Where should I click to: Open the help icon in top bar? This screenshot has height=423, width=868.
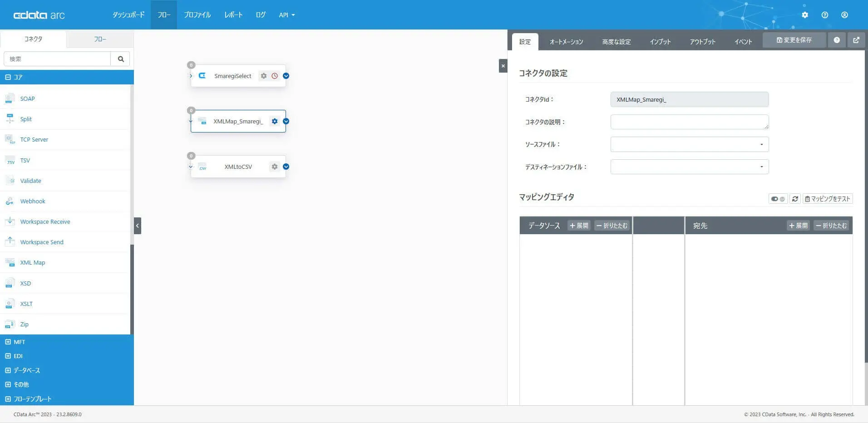pyautogui.click(x=825, y=15)
